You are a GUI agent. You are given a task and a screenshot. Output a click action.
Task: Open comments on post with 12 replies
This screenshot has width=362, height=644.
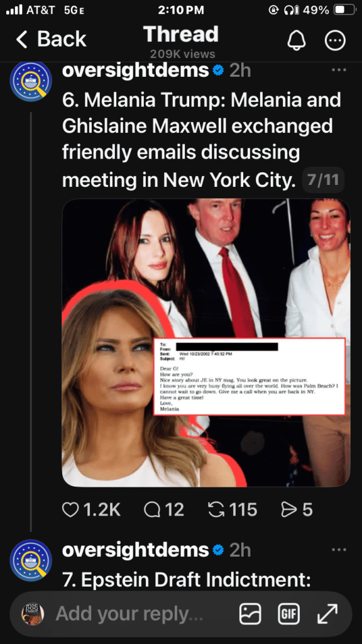(164, 509)
